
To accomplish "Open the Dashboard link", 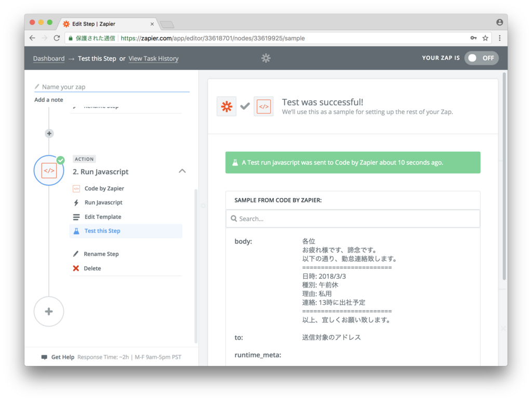I will click(49, 58).
